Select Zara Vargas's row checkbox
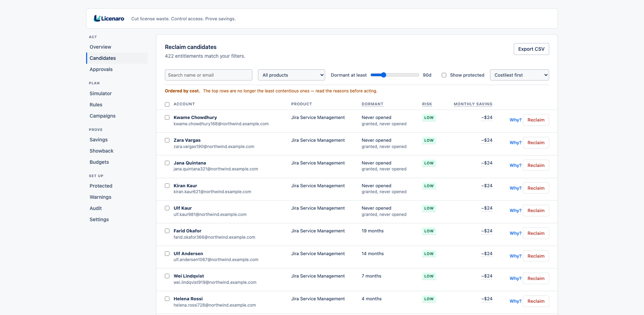This screenshot has width=644, height=315. (x=167, y=140)
